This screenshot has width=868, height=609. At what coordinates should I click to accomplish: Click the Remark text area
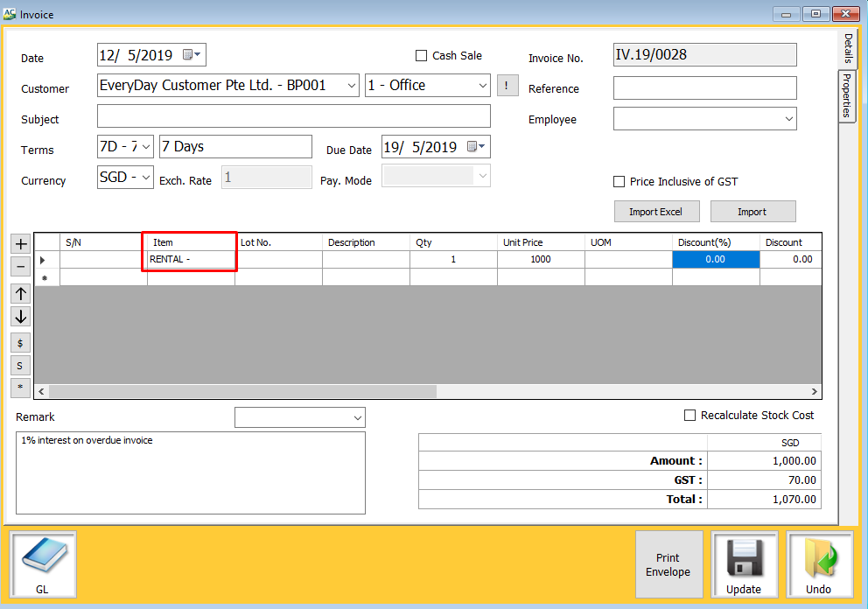191,472
